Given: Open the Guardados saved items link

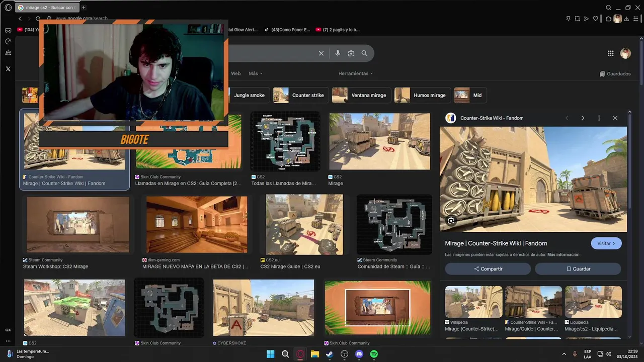Looking at the screenshot, I should point(615,74).
